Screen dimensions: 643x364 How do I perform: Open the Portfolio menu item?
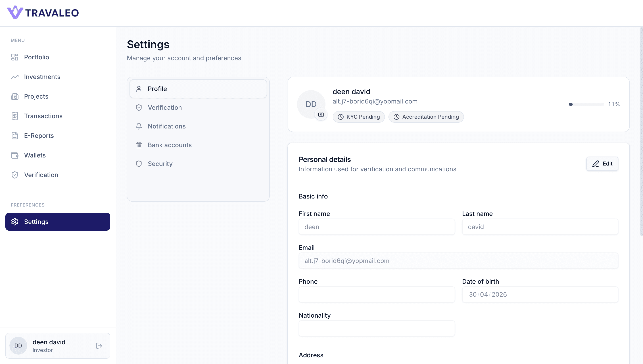58,57
